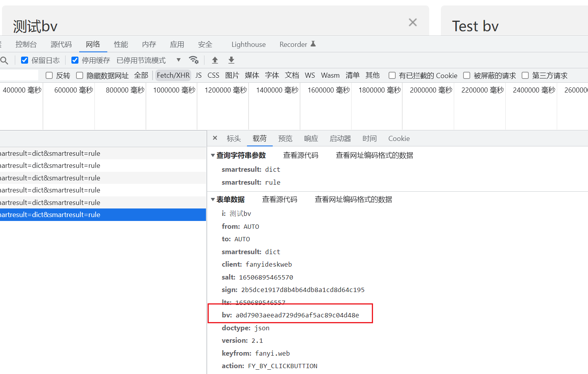Switch to the 预览 tab
588x374 pixels.
[x=285, y=138]
